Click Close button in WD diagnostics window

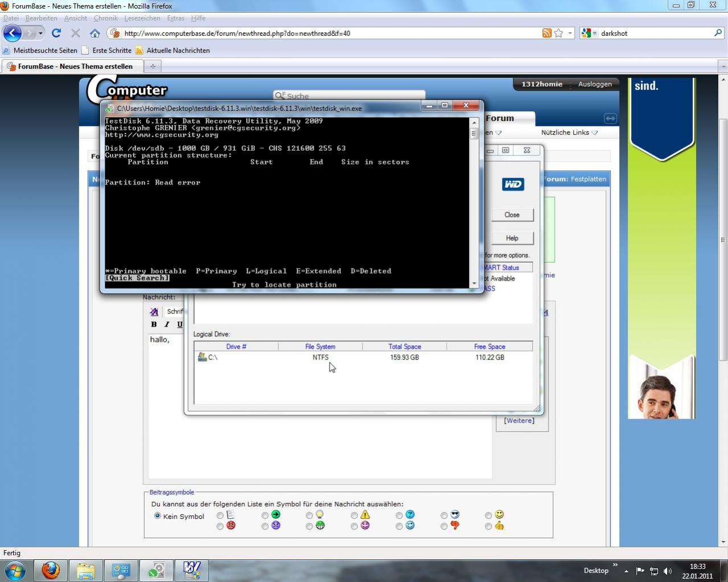pyautogui.click(x=512, y=214)
